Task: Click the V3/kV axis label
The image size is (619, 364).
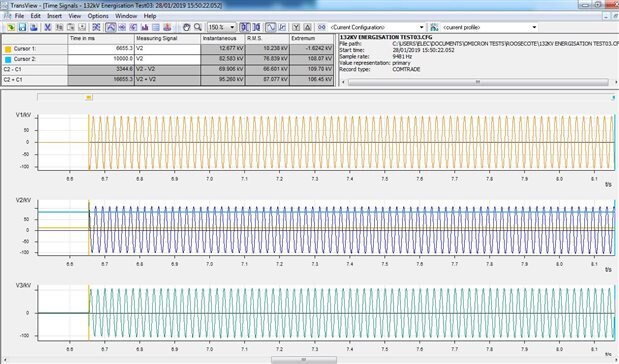Action: (23, 285)
